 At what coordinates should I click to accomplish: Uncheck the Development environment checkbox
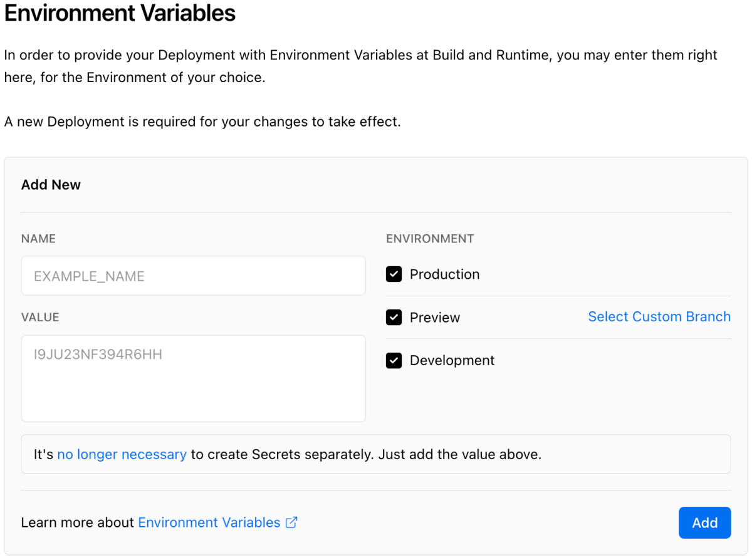pos(394,361)
